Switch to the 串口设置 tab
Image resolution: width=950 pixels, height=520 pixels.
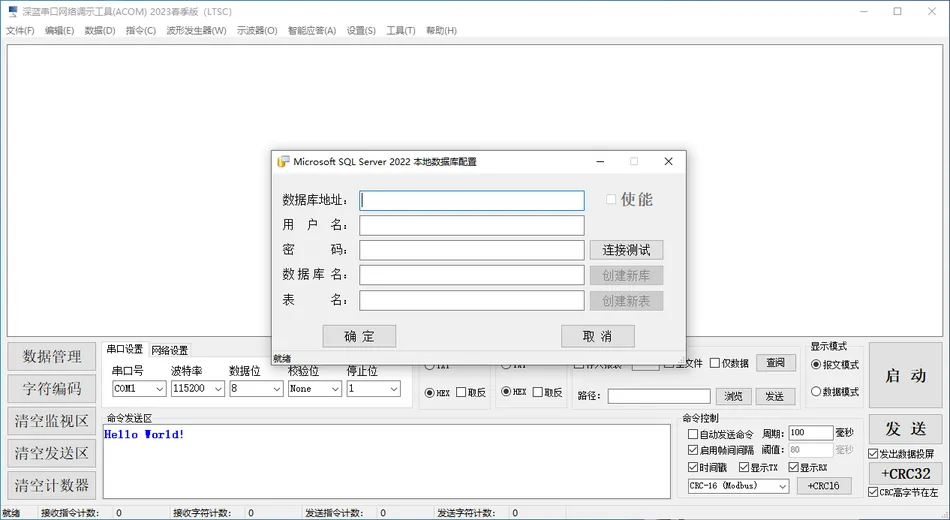click(125, 349)
